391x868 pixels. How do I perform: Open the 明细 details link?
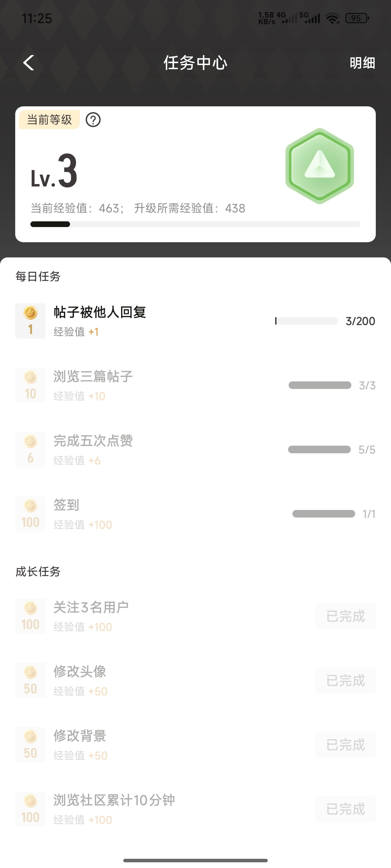[x=362, y=63]
